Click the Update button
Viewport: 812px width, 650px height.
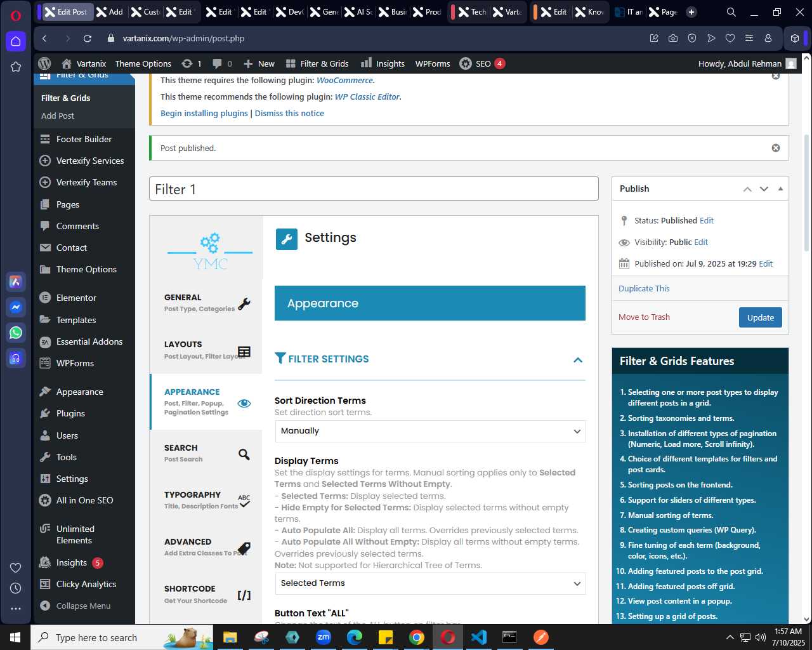point(760,317)
